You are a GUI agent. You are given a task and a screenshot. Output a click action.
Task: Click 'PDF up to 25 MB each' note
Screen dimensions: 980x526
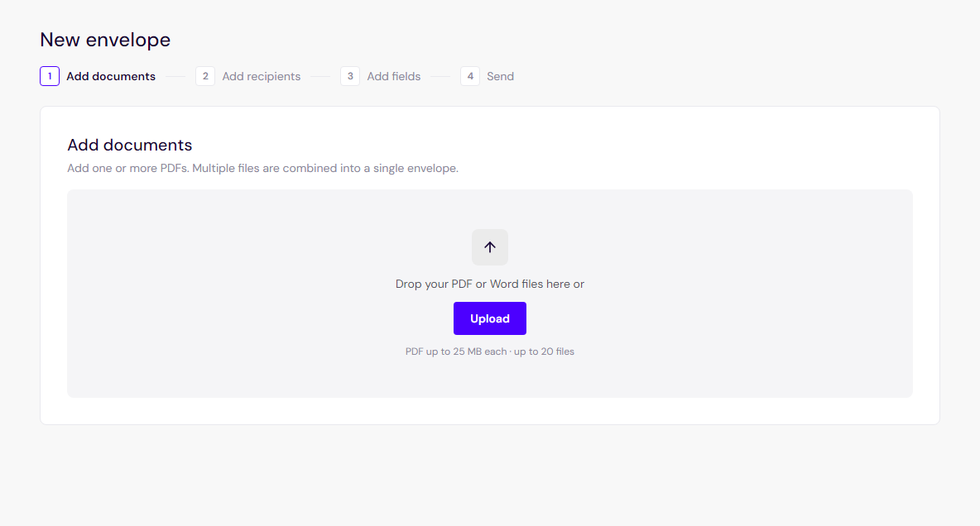(x=489, y=351)
